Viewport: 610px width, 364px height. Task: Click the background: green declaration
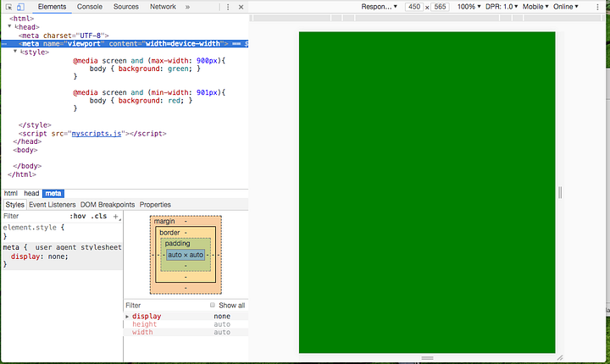pyautogui.click(x=153, y=69)
